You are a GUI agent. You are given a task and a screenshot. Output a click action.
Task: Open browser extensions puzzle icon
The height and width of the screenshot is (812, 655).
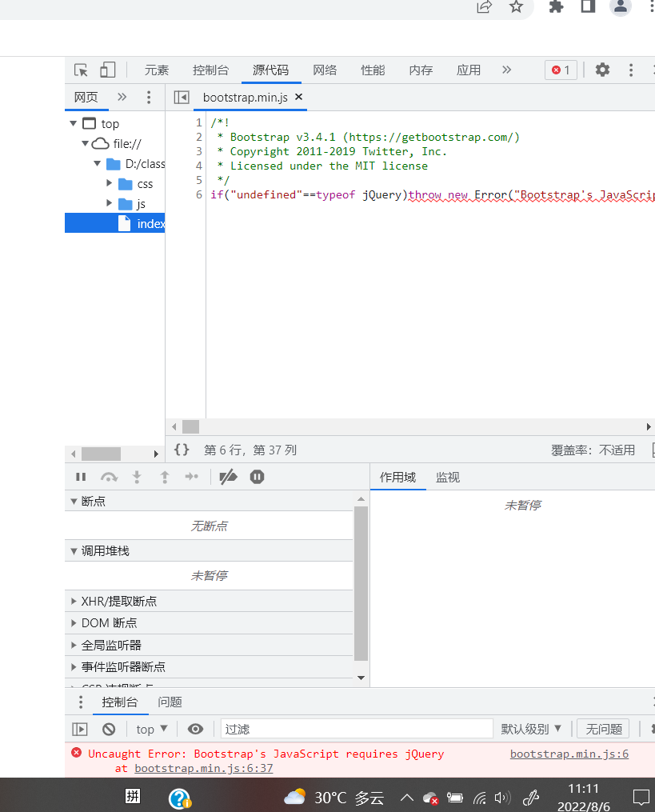click(556, 6)
